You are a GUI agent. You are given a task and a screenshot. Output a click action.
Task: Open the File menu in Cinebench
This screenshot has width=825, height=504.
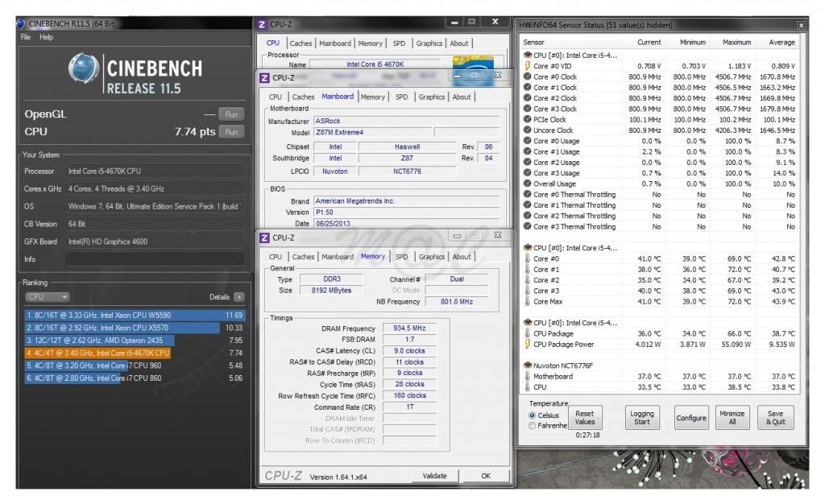click(x=26, y=37)
